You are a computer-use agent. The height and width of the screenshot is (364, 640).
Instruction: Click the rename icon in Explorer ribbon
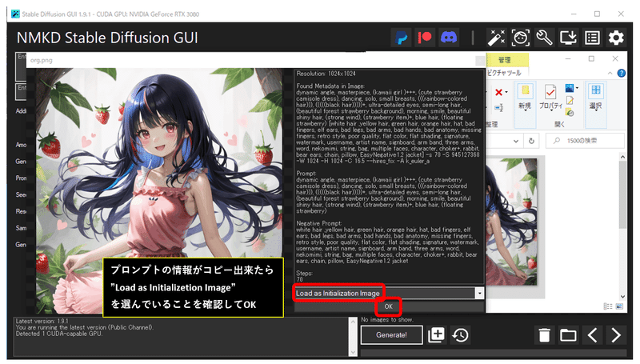(x=498, y=108)
